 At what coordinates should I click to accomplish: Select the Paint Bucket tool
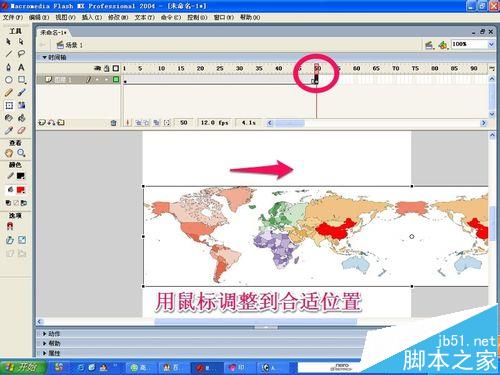21,118
